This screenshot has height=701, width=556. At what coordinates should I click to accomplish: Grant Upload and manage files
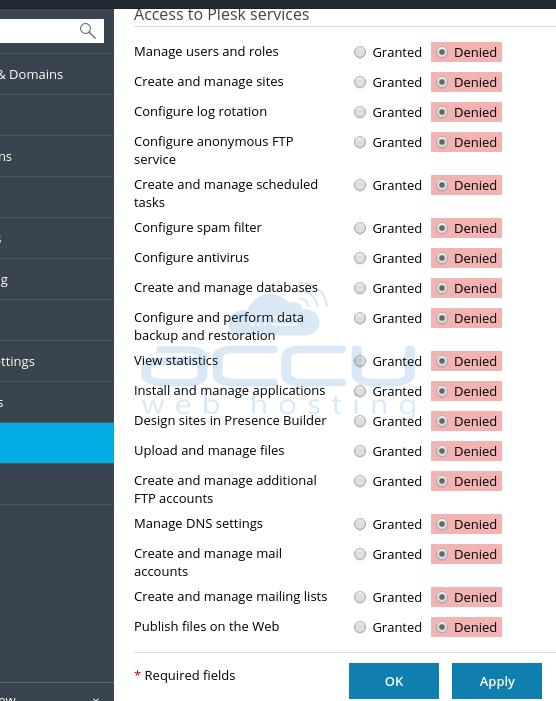[x=360, y=451]
